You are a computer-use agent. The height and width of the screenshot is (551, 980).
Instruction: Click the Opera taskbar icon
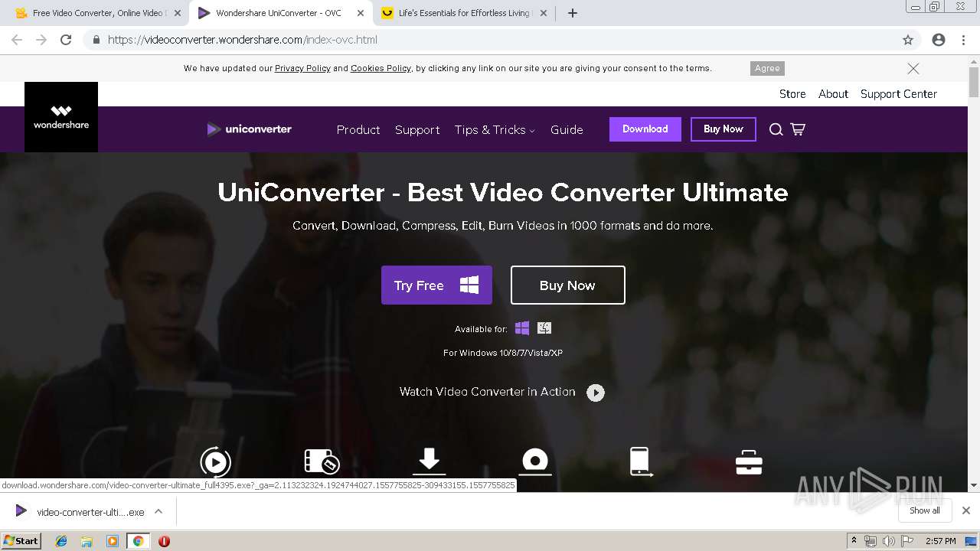[x=164, y=541]
